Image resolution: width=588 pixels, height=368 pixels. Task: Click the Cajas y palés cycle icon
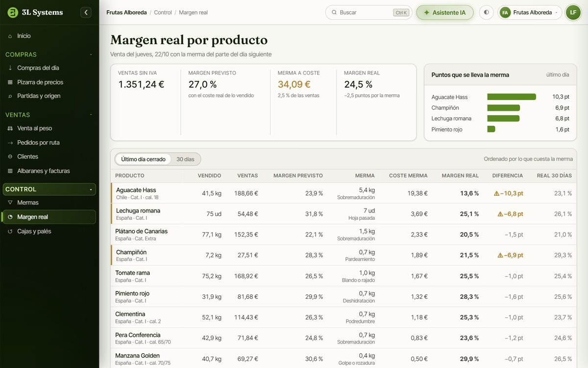[x=10, y=231]
